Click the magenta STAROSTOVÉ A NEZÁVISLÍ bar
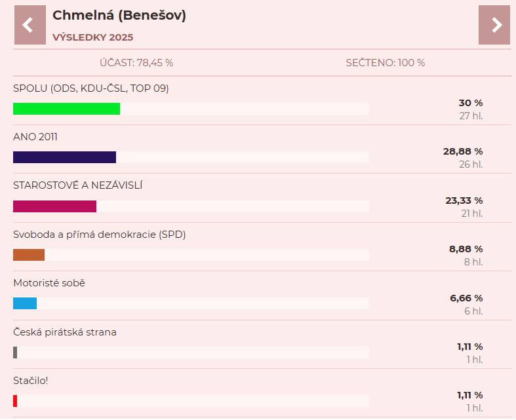Screen dimensions: 516x420 click(54, 206)
